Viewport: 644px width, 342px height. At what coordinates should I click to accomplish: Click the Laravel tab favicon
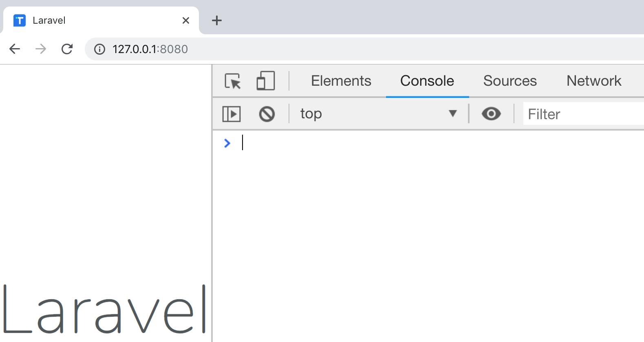point(20,20)
